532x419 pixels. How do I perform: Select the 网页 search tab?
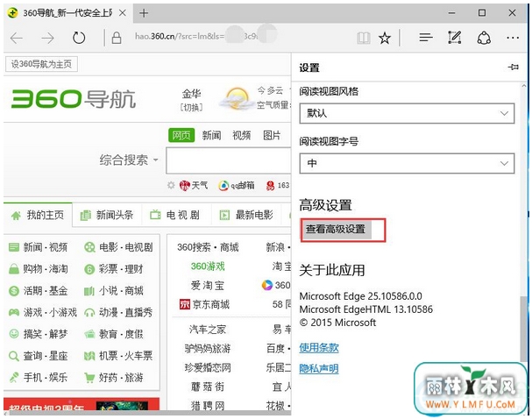click(x=181, y=135)
